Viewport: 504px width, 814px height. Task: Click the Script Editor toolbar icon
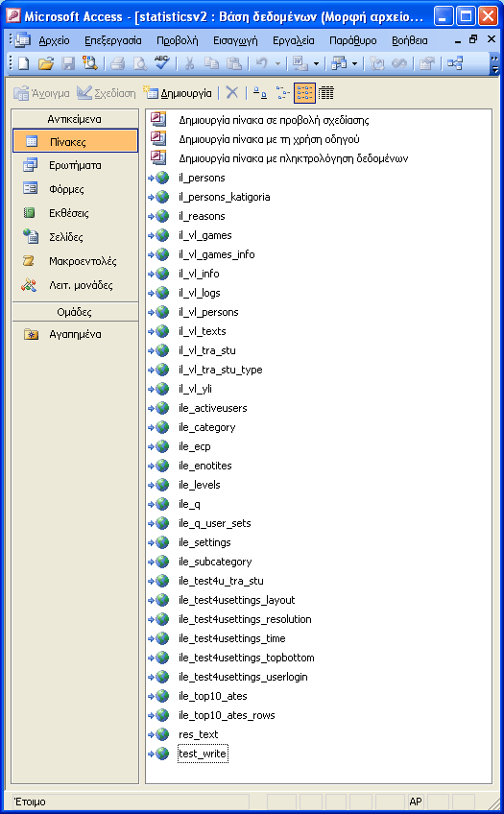point(399,63)
